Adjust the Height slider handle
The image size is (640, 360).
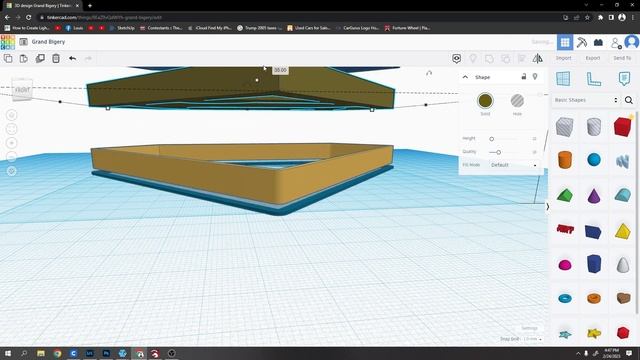coord(491,139)
